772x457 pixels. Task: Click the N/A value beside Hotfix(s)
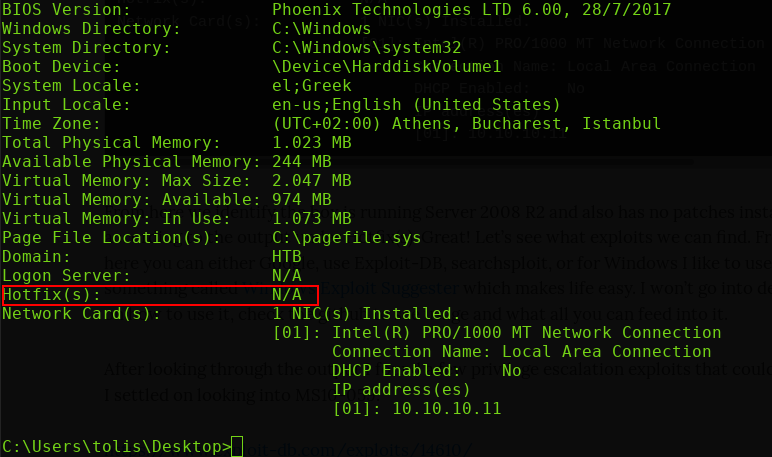point(287,295)
